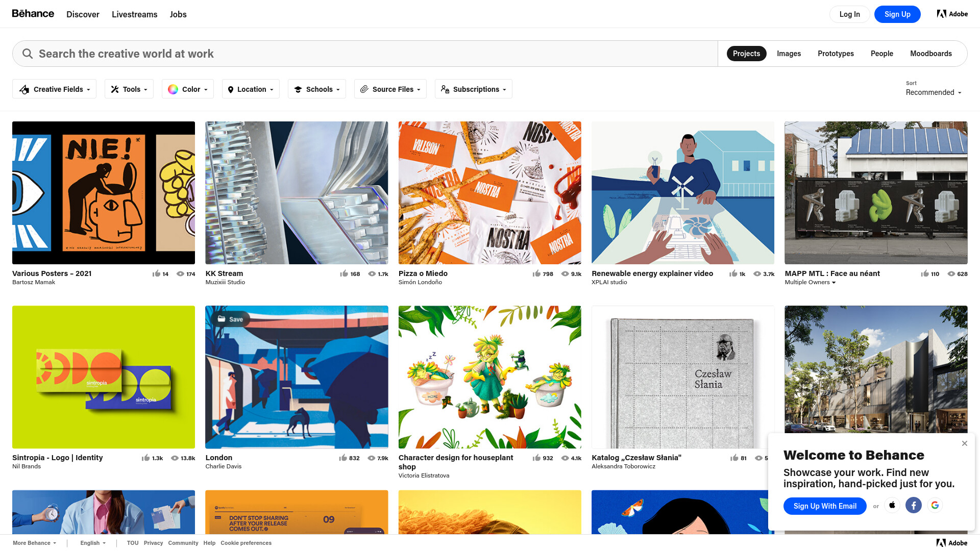Click the Save folder icon on London project
The width and height of the screenshot is (980, 551).
click(x=222, y=319)
